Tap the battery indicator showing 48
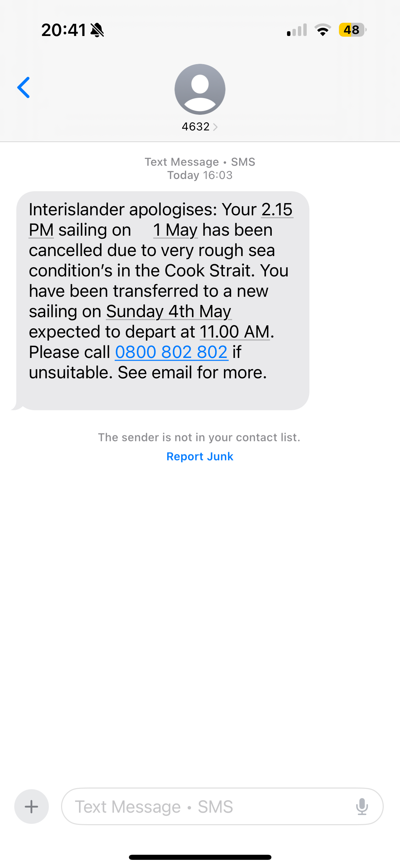 point(353,30)
